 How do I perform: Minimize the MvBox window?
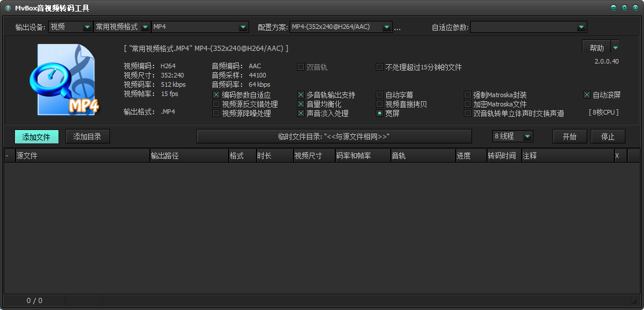point(613,8)
